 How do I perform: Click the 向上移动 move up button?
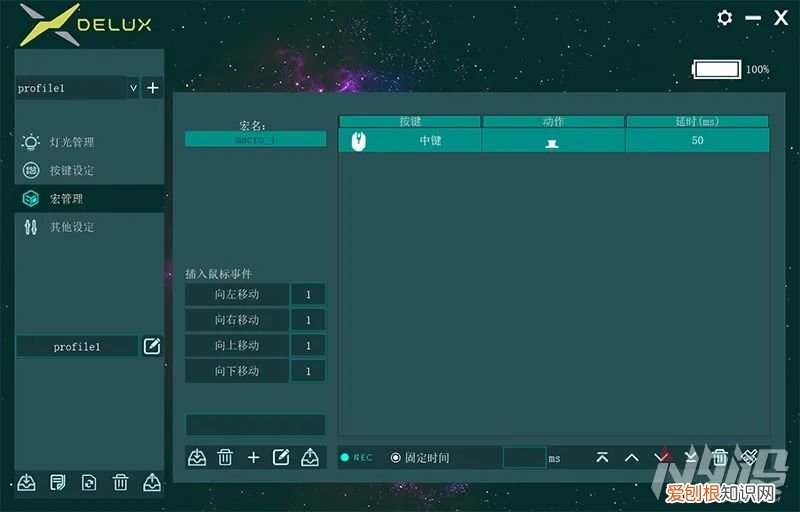[x=237, y=345]
